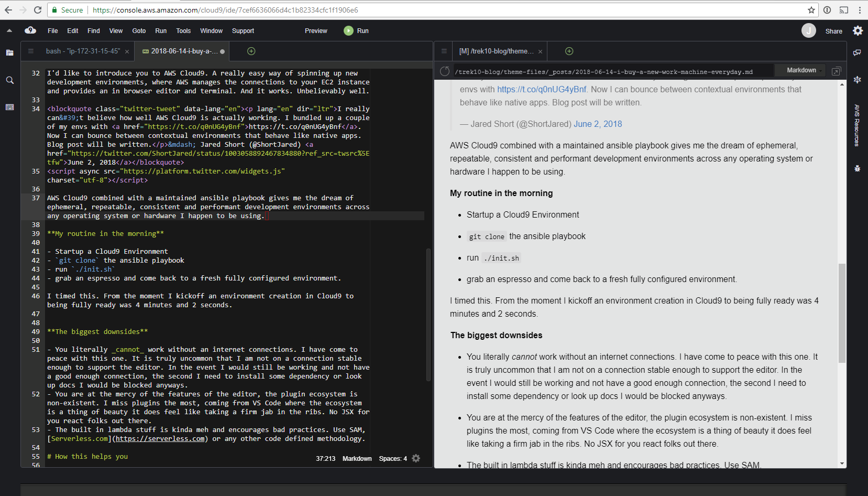Follow the t.co/q0nUG4yBnf link in the preview
This screenshot has width=868, height=496.
(x=542, y=89)
